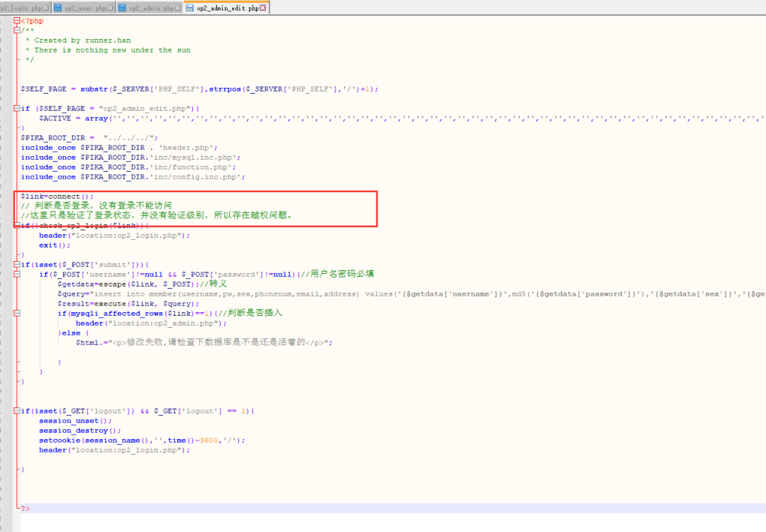
Task: Click the include_once 'header.php' line
Action: pyautogui.click(x=119, y=148)
